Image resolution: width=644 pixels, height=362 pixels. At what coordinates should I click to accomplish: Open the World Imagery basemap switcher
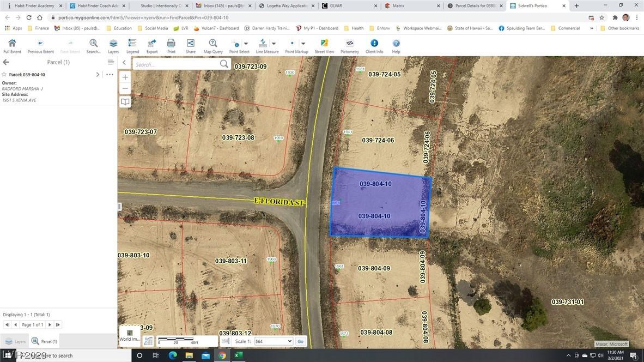click(x=130, y=335)
